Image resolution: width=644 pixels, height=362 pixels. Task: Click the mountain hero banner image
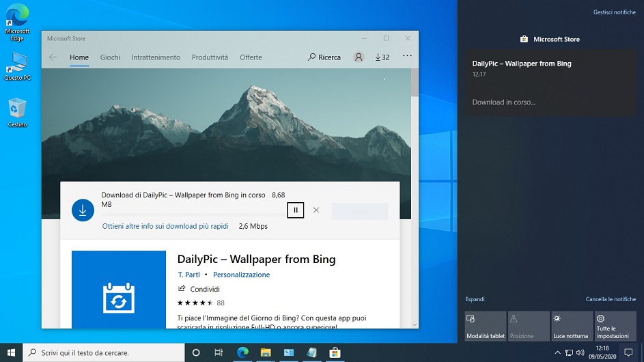point(226,124)
